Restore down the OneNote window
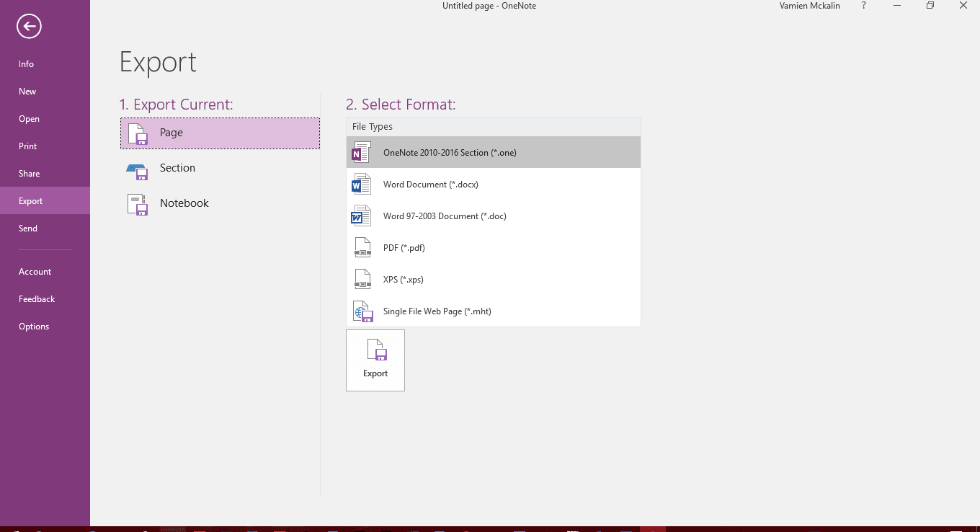The width and height of the screenshot is (980, 532). coord(930,6)
